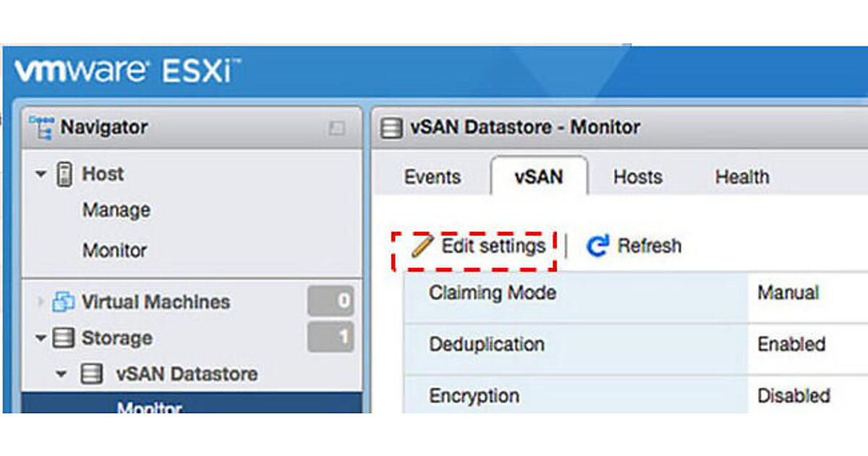Minimize the Navigator panel using its corner icon
The width and height of the screenshot is (868, 456).
tap(336, 128)
